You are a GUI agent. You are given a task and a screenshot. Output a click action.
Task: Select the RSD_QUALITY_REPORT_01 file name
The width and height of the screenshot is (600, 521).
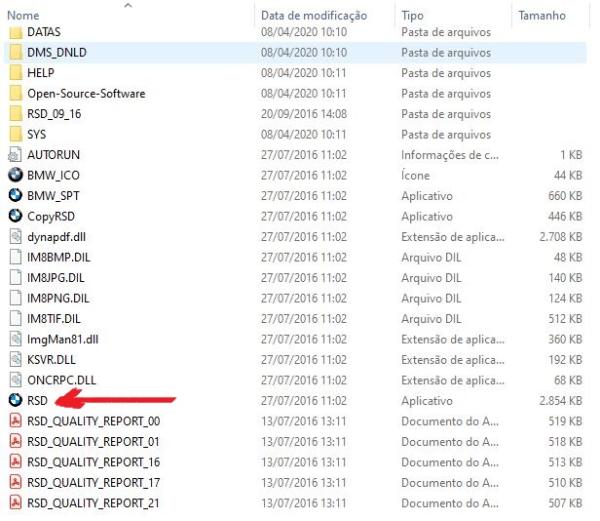click(x=93, y=442)
